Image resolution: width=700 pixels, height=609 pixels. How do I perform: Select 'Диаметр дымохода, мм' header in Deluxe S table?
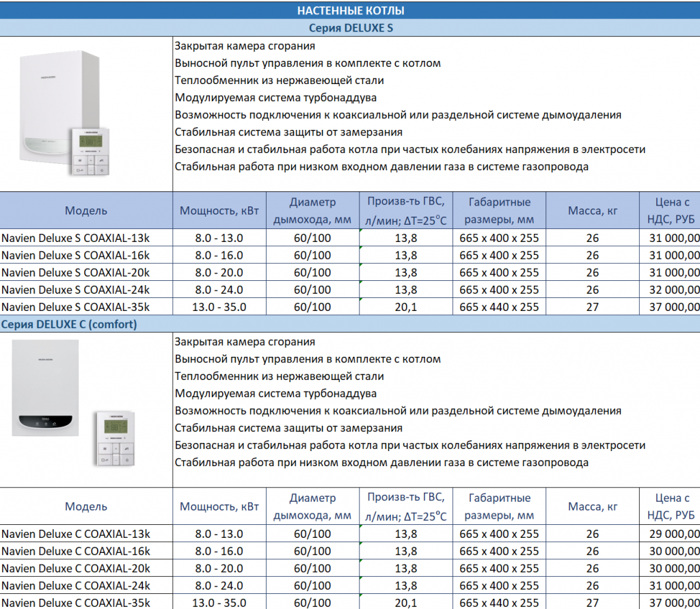[x=312, y=211]
